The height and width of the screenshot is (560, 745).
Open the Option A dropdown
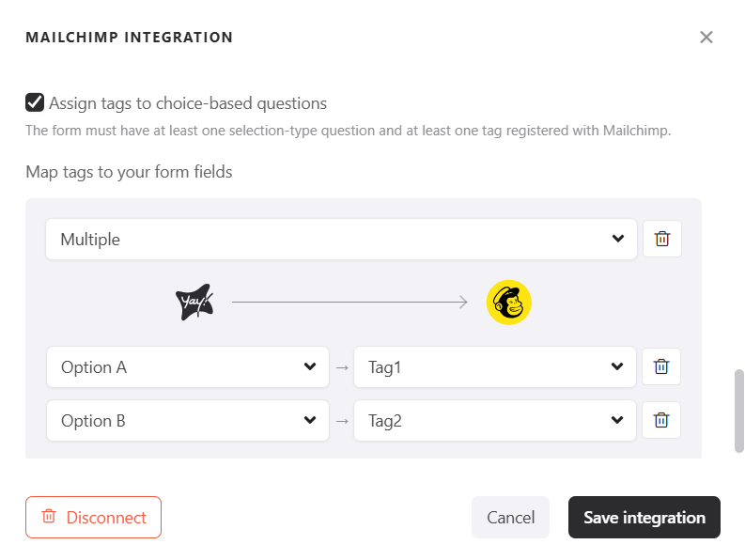click(188, 366)
